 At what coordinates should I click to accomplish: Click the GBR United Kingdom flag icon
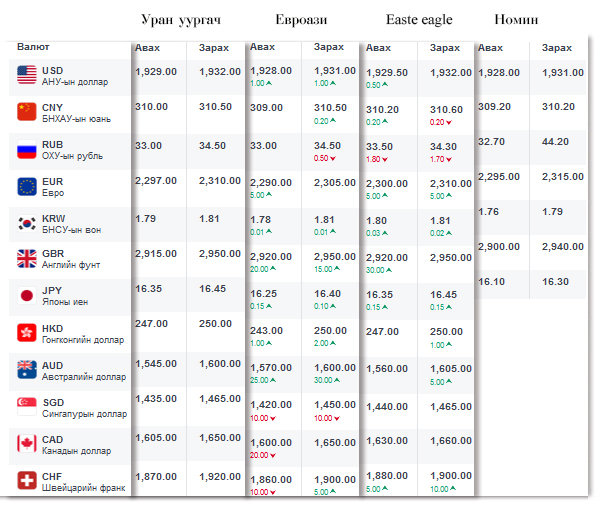27,259
